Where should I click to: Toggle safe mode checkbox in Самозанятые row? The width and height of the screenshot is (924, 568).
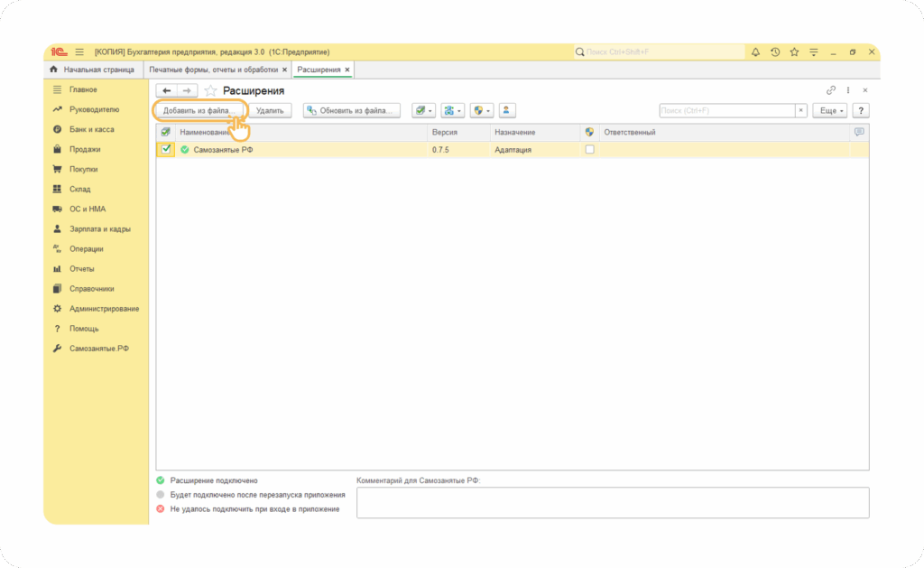590,150
